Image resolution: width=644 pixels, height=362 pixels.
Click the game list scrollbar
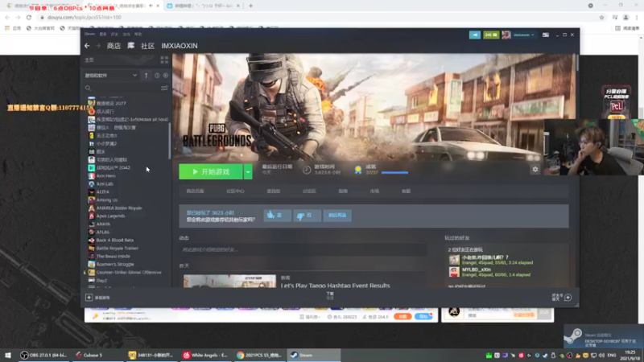[170, 141]
